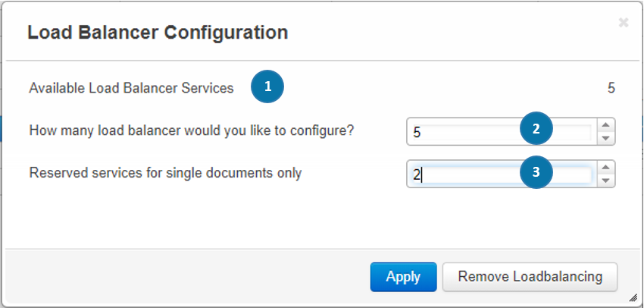The height and width of the screenshot is (308, 644).
Task: Click Remove Loadbalancing button
Action: point(530,277)
